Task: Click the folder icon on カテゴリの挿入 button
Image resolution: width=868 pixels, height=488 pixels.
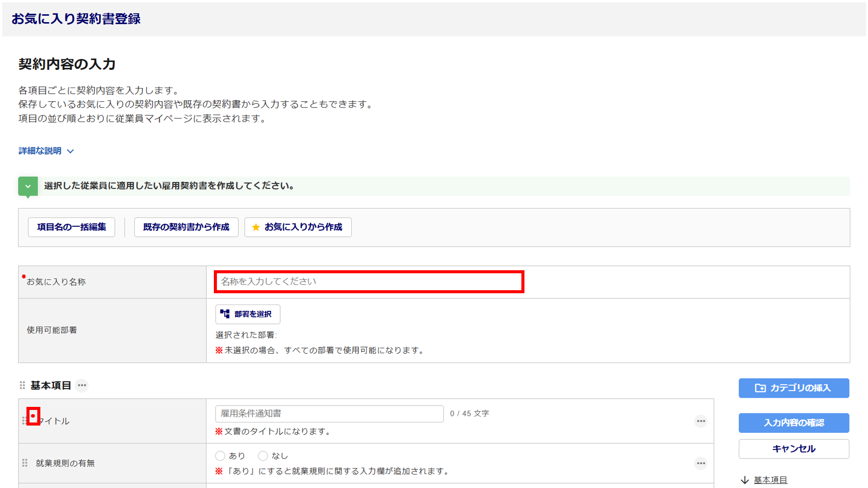Action: (x=760, y=388)
